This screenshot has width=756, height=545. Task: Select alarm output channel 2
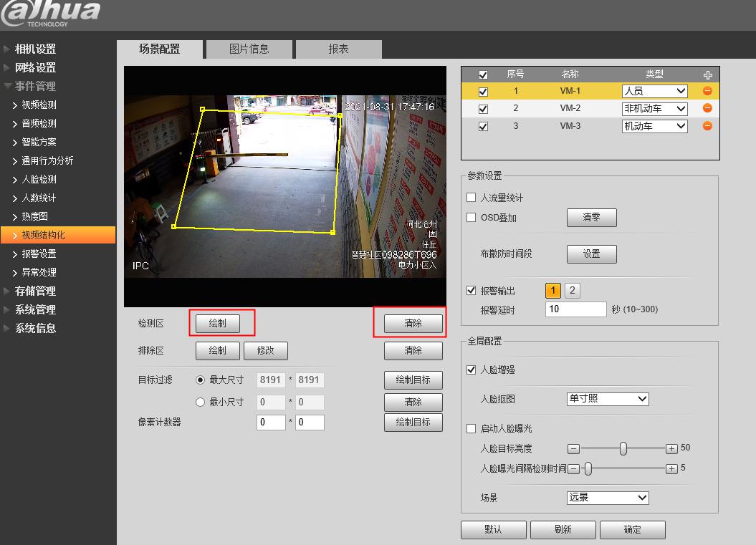coord(572,291)
